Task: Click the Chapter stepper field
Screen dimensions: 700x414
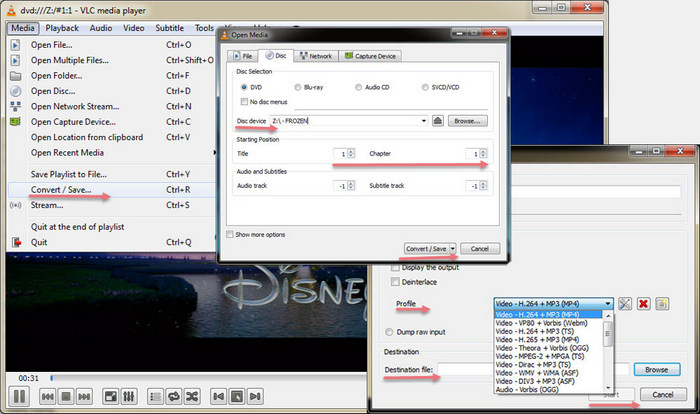Action: [476, 154]
